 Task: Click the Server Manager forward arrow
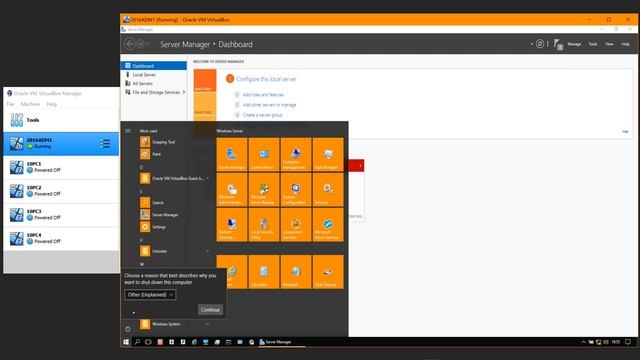click(x=140, y=44)
